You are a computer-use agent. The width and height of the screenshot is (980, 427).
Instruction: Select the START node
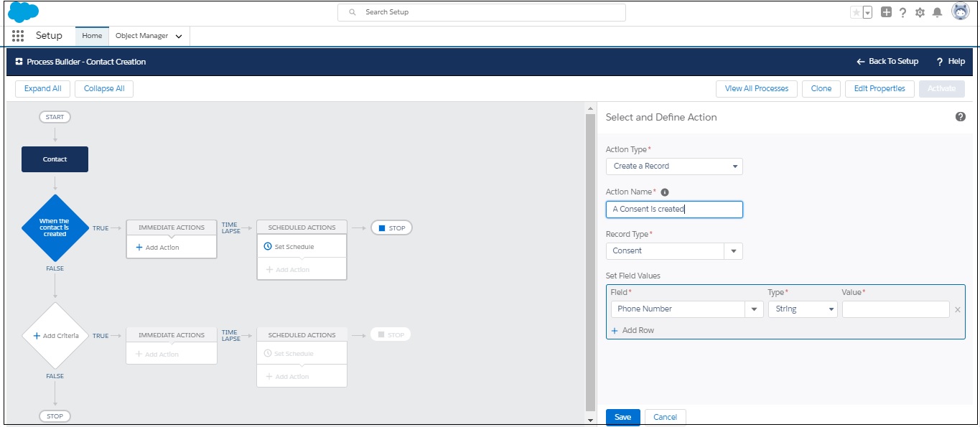pos(55,117)
